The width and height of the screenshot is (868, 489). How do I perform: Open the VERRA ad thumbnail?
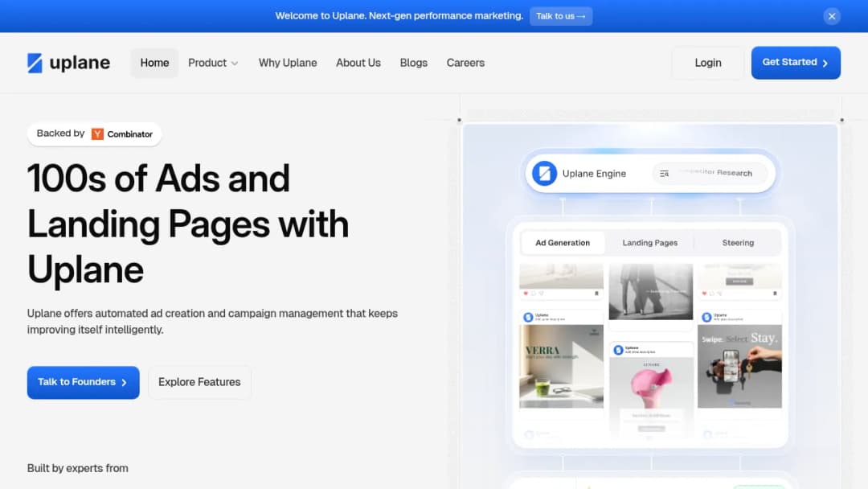pos(561,367)
